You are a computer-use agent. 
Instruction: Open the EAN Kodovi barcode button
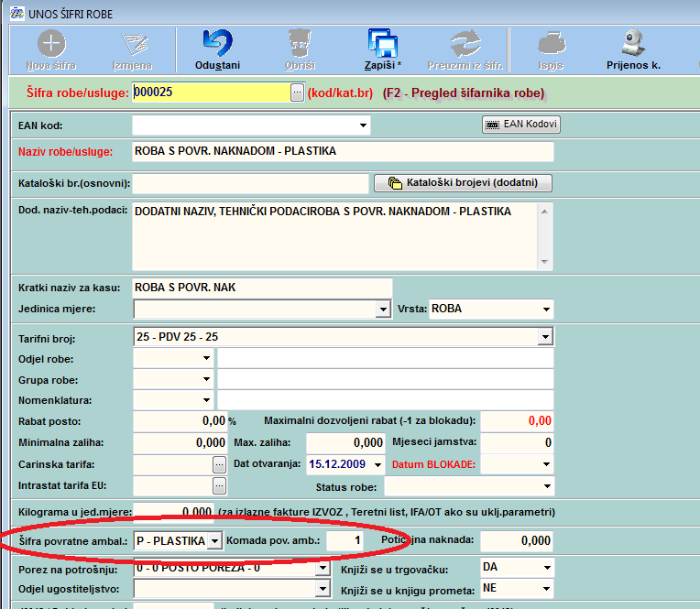coord(521,125)
